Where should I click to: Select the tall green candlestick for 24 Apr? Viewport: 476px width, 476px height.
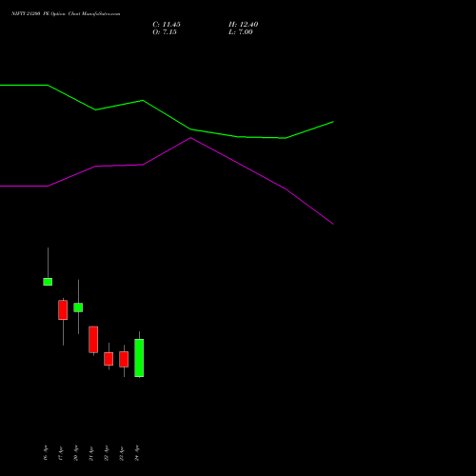[139, 358]
